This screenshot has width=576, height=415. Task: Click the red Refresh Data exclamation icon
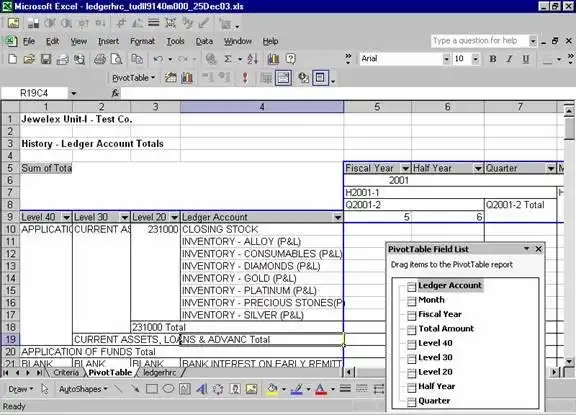tap(245, 78)
